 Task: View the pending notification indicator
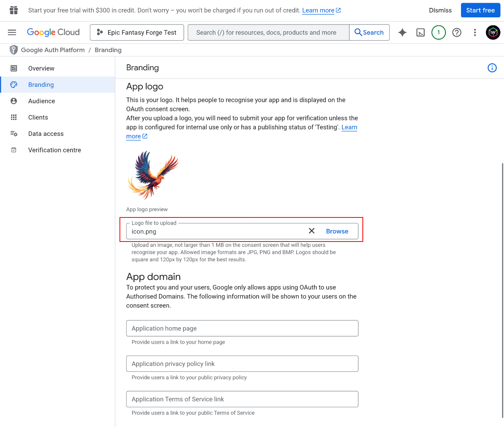coord(438,32)
